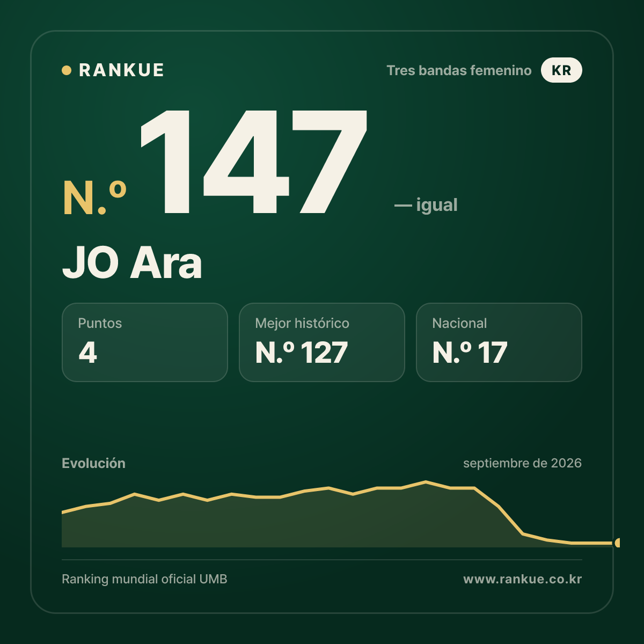
Task: Open the www.rankue.co.kr link
Action: pos(522,579)
